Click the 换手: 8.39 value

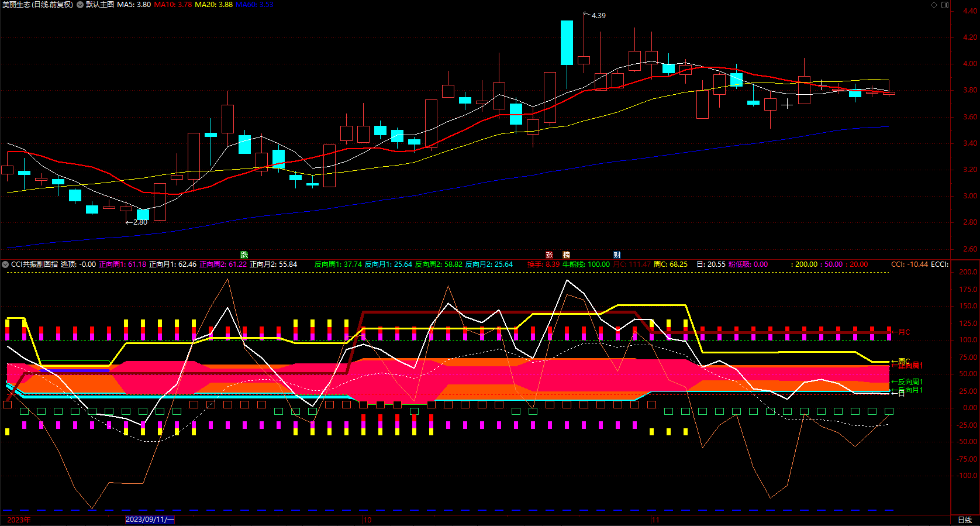pos(544,264)
